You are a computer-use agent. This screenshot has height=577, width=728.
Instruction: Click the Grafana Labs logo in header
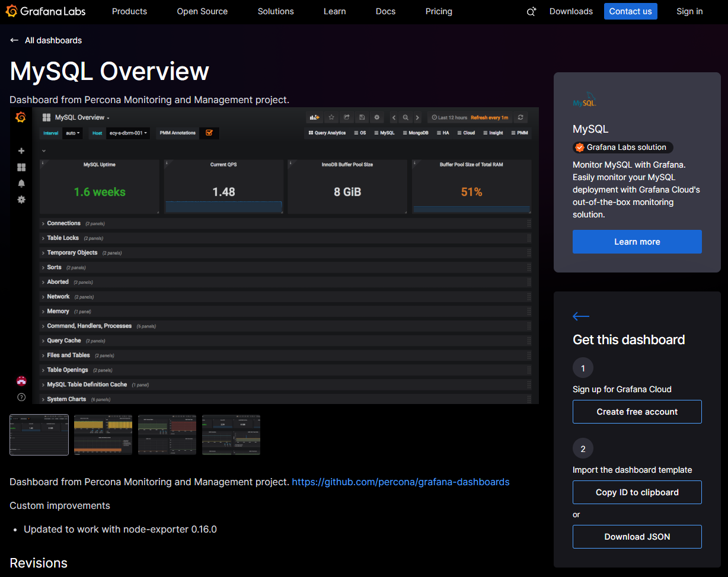(46, 11)
